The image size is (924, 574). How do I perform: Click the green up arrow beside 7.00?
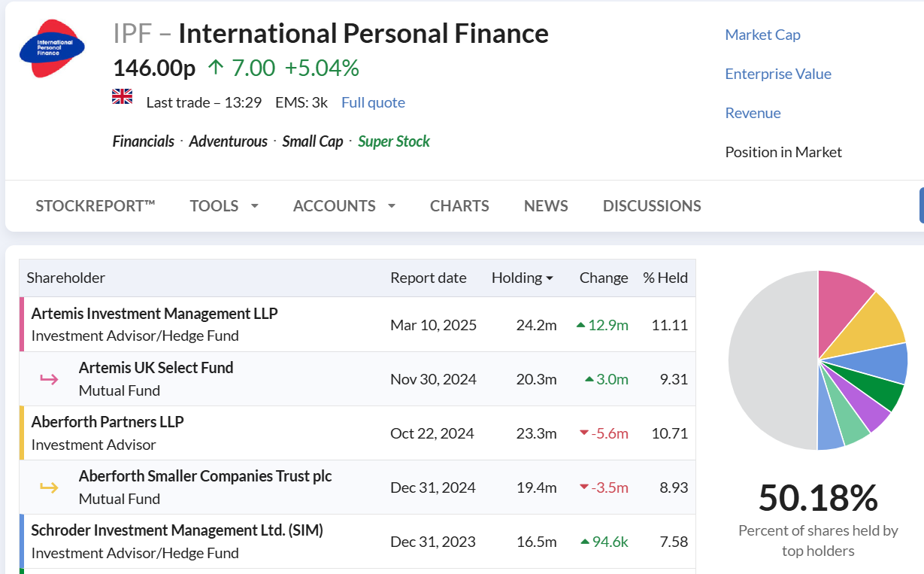[x=216, y=68]
